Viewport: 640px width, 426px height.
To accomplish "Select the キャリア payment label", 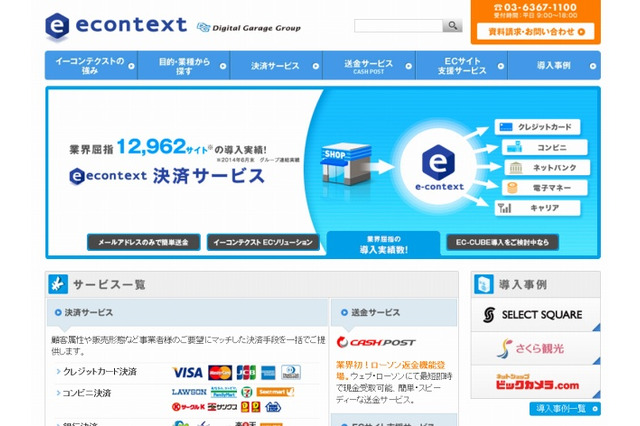I will tap(537, 208).
